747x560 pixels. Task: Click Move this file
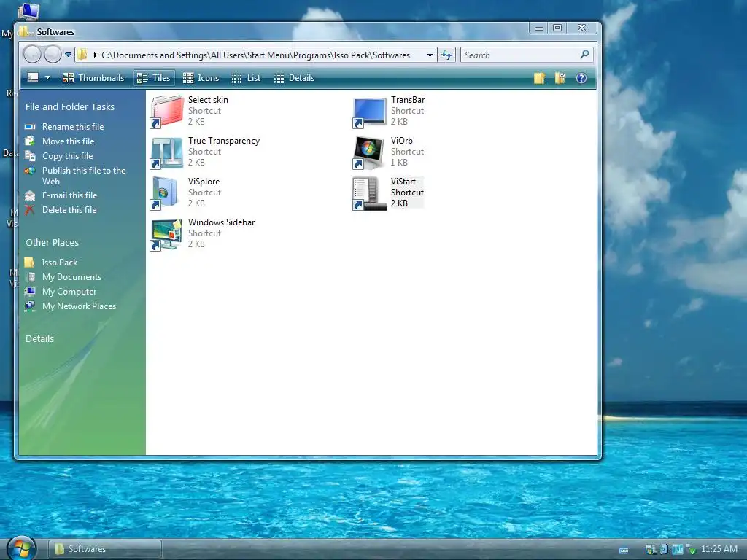click(68, 141)
